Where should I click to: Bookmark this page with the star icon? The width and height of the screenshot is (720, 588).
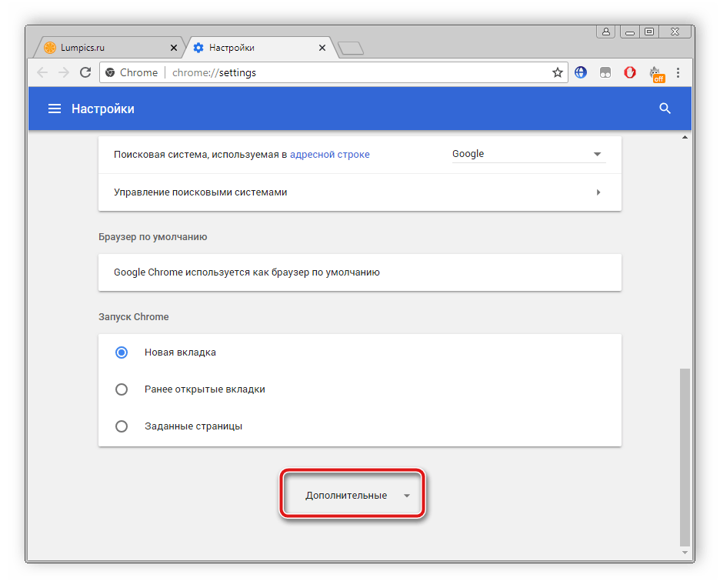(x=558, y=72)
